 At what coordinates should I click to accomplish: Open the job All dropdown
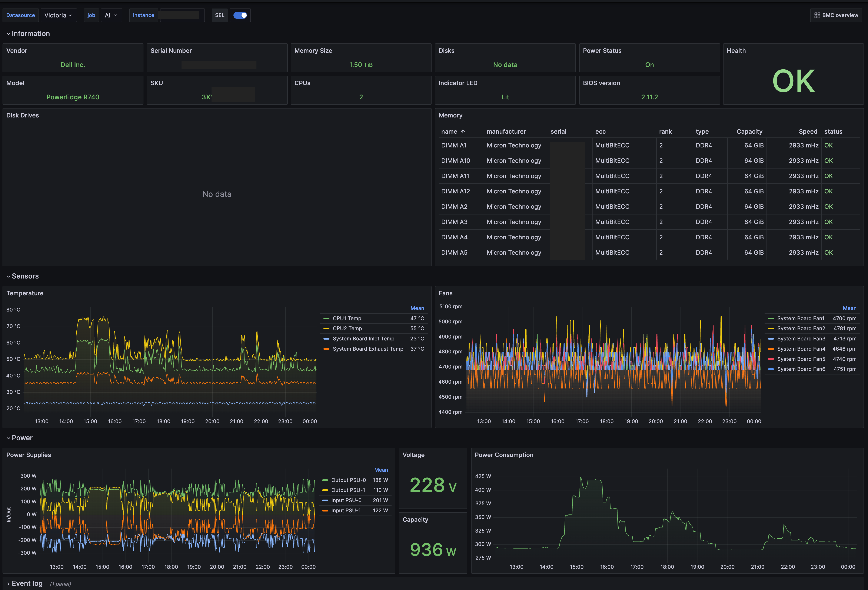pos(111,15)
